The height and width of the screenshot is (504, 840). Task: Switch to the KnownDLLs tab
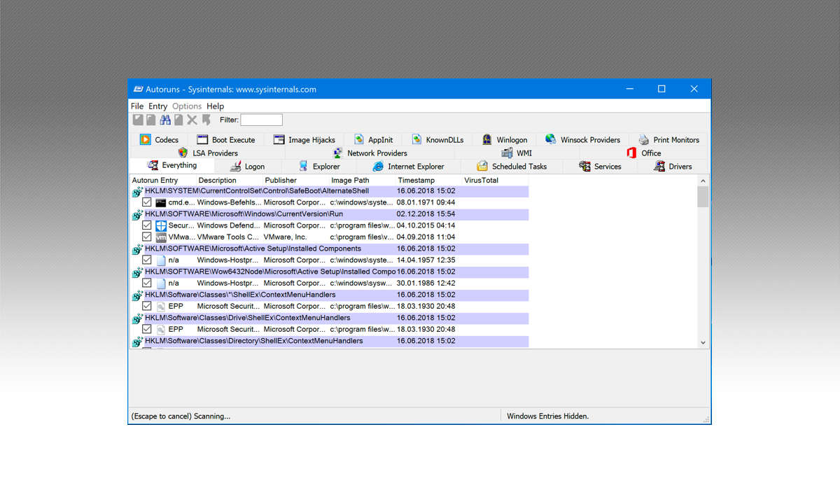(437, 139)
